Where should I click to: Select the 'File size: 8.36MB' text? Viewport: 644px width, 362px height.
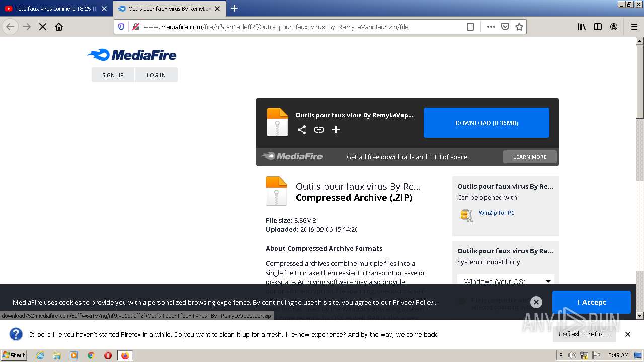tap(291, 220)
